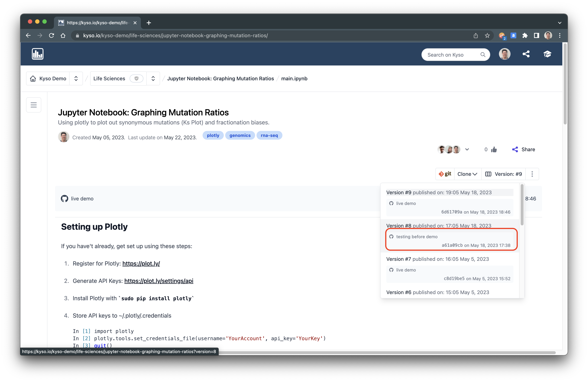Click the browser home icon

point(63,35)
